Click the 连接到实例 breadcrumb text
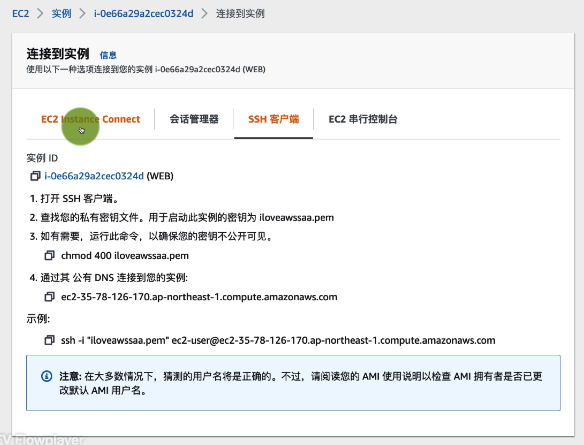 point(240,14)
